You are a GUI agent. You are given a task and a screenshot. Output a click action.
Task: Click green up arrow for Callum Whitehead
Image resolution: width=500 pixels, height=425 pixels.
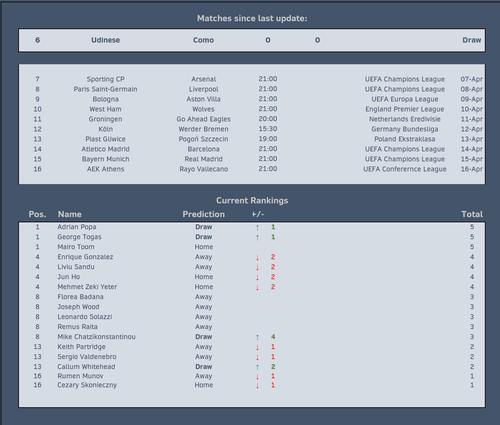[x=257, y=367]
